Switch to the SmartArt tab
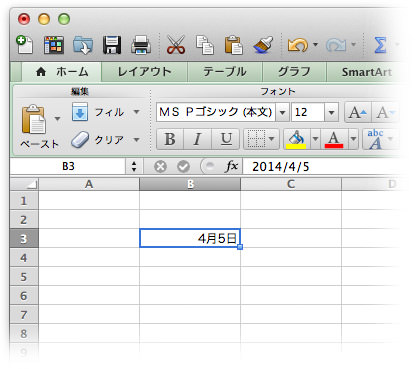This screenshot has width=416, height=369. (x=367, y=72)
